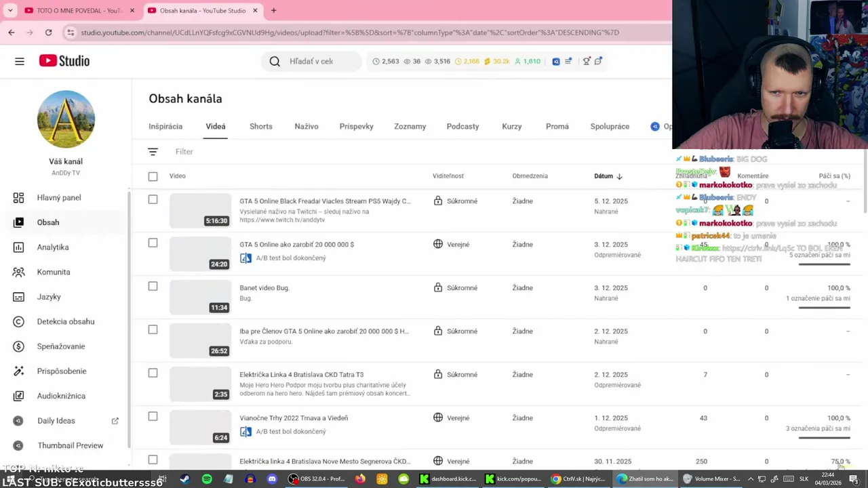Click the blue extension icon in the stats bar
The image size is (868, 488).
tap(556, 61)
